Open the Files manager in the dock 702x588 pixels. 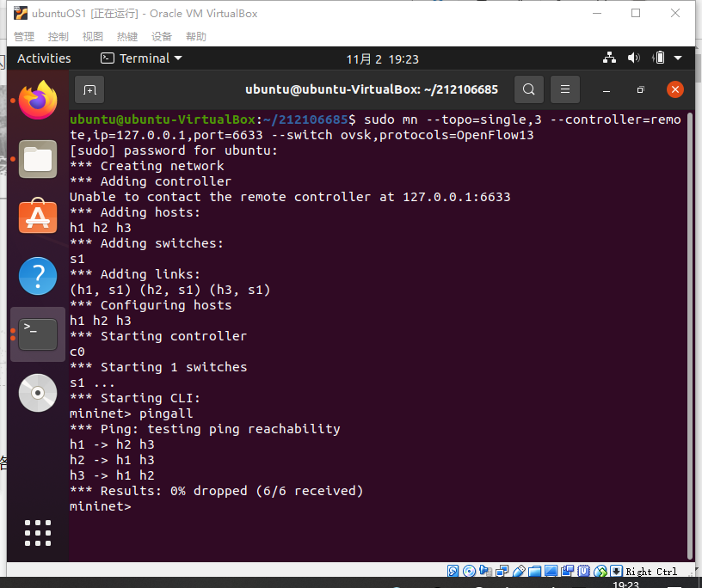click(x=38, y=159)
